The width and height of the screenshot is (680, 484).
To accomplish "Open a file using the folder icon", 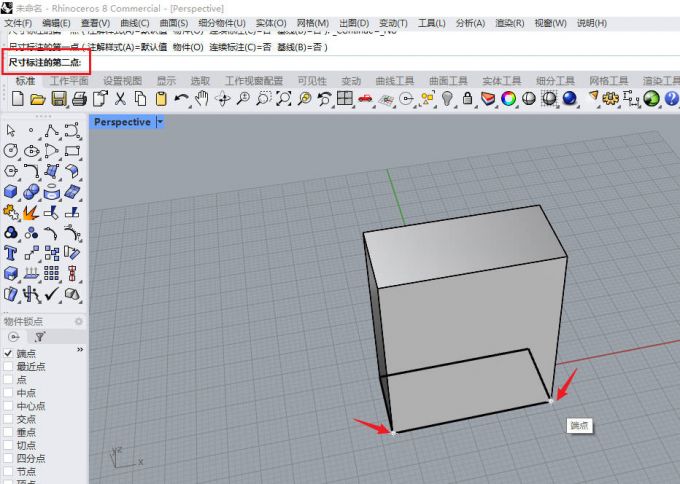I will [x=38, y=99].
